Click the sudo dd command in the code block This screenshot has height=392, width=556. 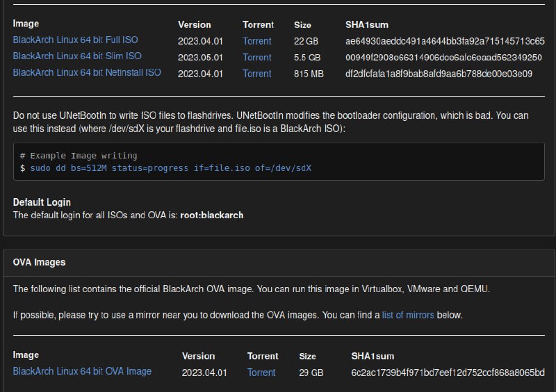pos(170,168)
